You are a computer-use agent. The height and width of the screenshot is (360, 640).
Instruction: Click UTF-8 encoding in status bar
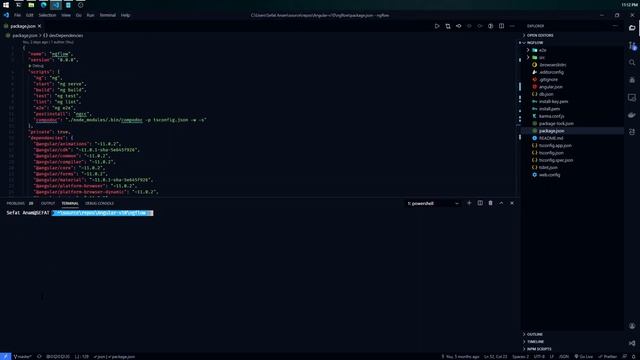539,356
